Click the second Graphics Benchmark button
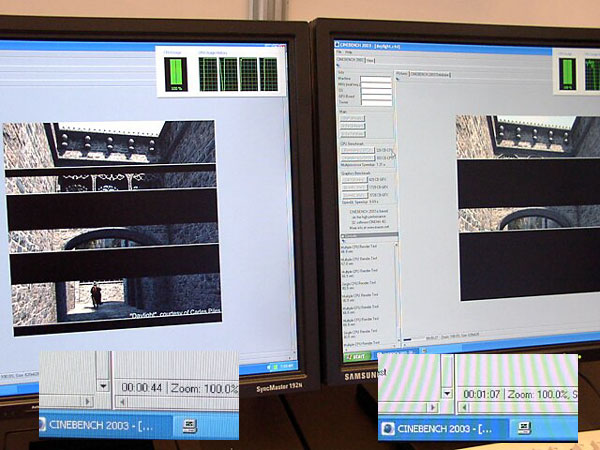 pos(355,188)
